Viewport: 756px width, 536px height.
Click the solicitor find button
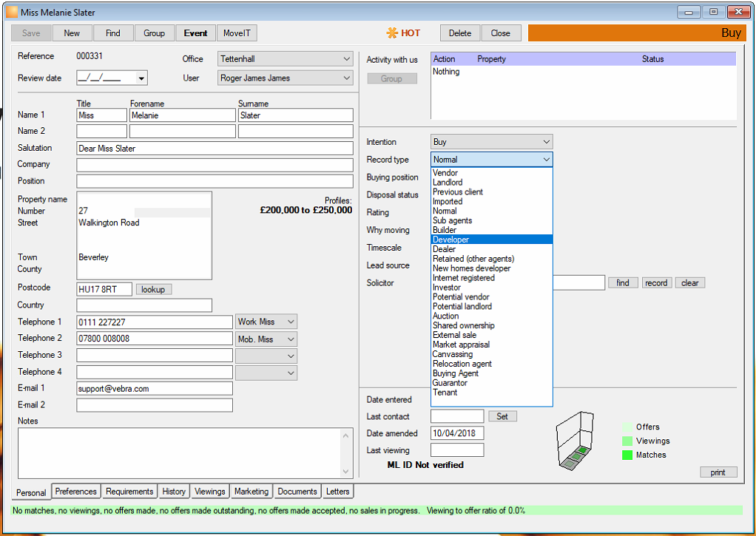623,283
